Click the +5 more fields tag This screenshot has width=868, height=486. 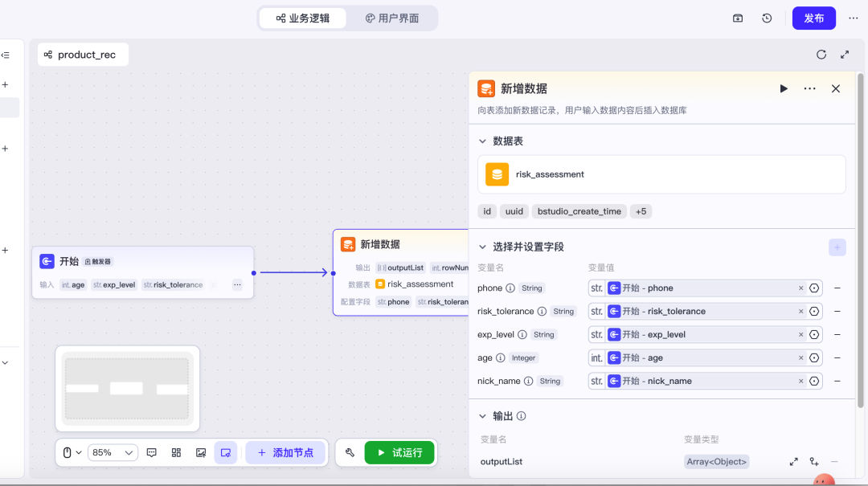(641, 211)
